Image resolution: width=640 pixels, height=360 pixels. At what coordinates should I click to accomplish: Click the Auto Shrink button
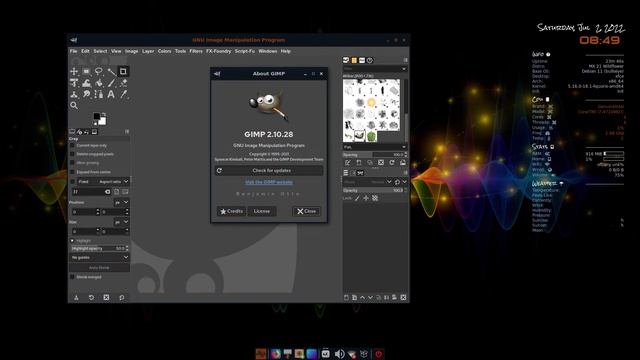(x=99, y=268)
